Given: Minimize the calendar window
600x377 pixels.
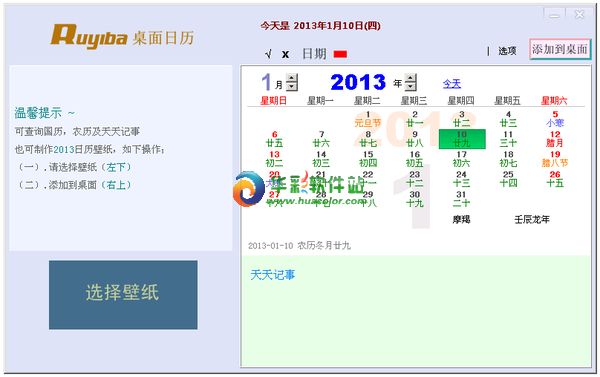Looking at the screenshot, I should click(554, 15).
